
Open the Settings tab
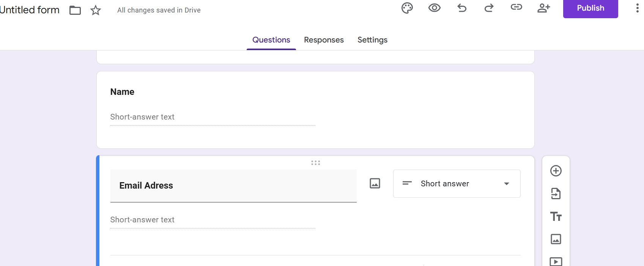(372, 40)
